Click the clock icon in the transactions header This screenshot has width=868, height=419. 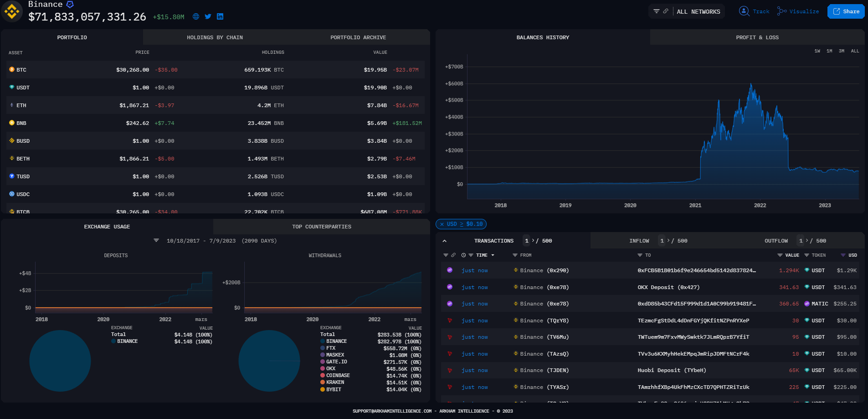(x=463, y=255)
